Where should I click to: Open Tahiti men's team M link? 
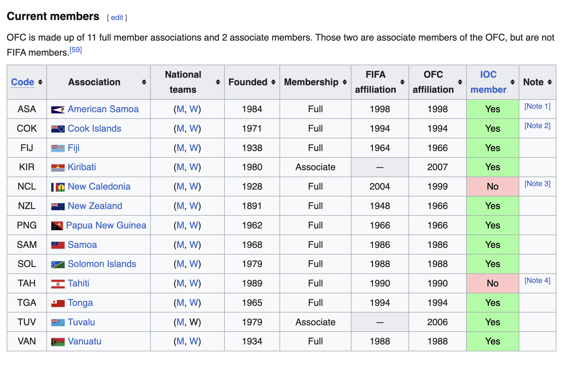[180, 284]
